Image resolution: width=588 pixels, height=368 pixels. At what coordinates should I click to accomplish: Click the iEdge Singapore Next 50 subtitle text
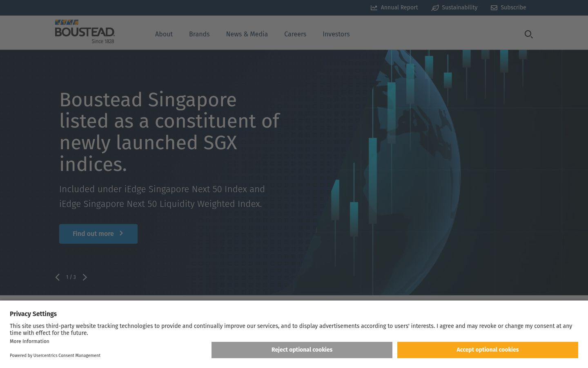[x=162, y=197]
